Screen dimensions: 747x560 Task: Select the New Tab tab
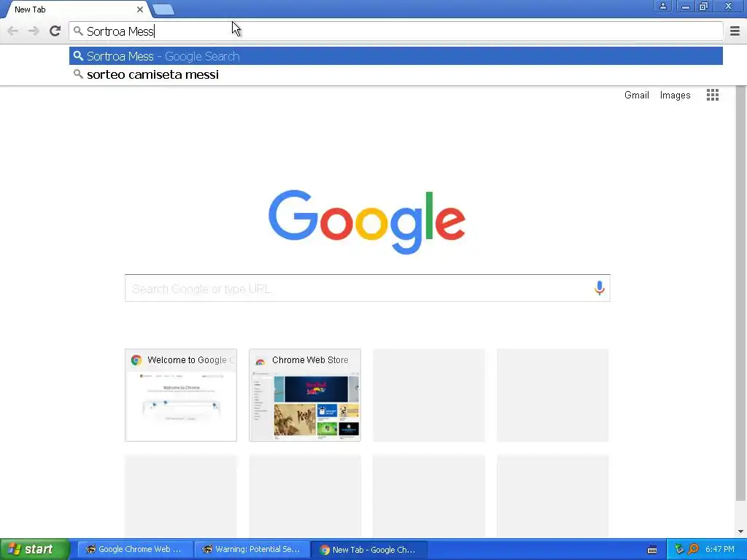76,9
